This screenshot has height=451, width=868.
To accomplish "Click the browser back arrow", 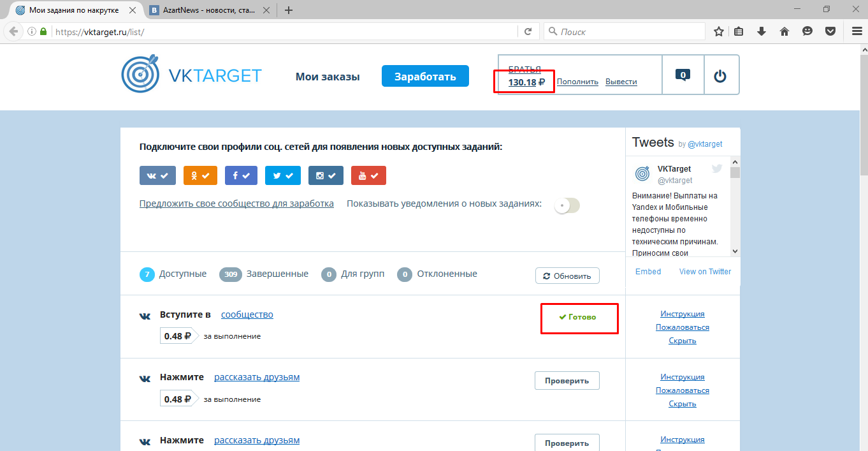I will [13, 31].
